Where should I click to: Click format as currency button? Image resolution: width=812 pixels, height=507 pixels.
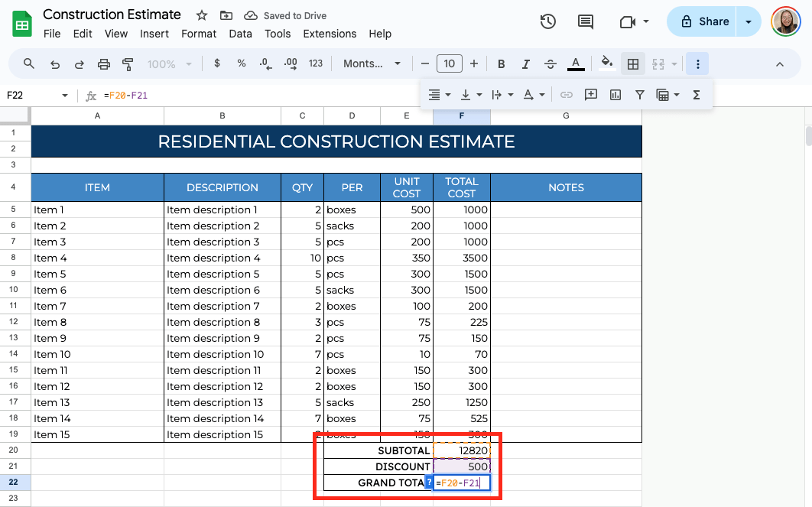tap(217, 64)
